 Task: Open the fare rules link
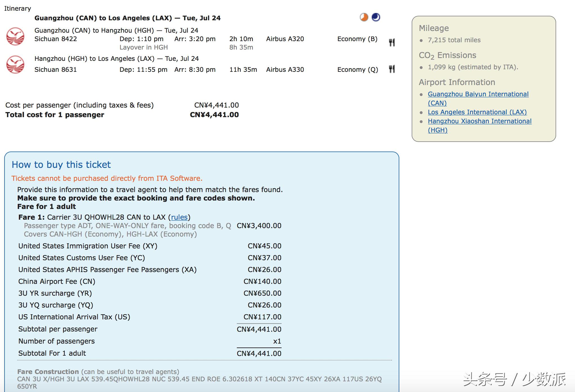coord(179,217)
